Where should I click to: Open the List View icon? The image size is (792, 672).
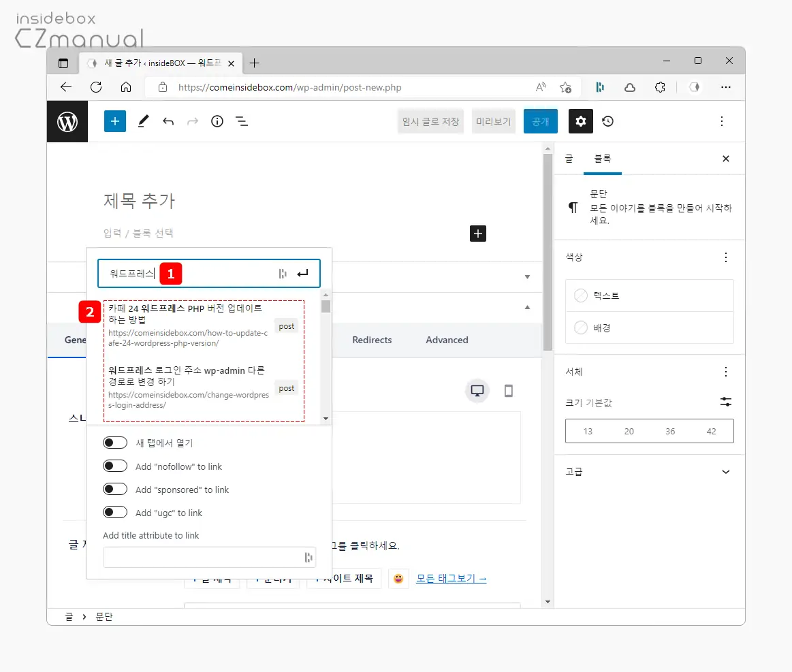242,121
